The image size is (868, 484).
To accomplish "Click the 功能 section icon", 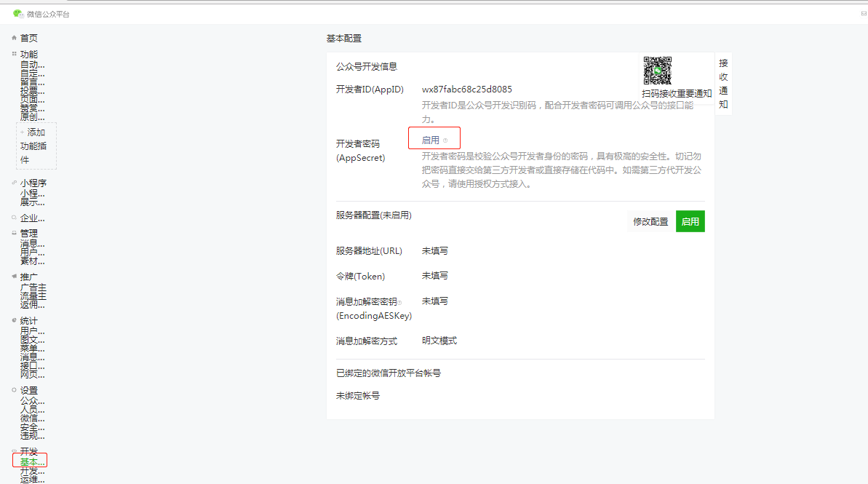I will click(x=13, y=54).
